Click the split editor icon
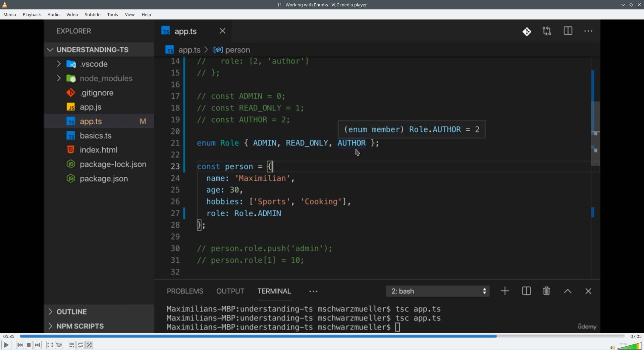Image resolution: width=644 pixels, height=350 pixels. pyautogui.click(x=568, y=31)
